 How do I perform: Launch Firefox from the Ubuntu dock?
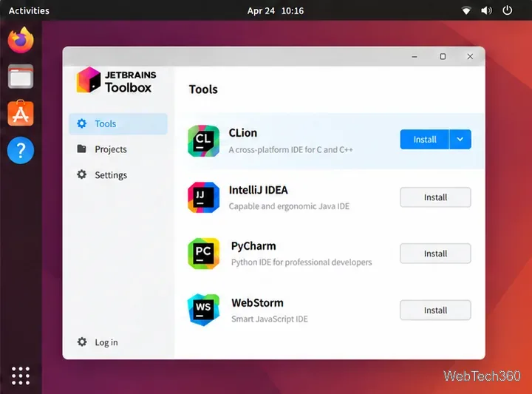(21, 40)
